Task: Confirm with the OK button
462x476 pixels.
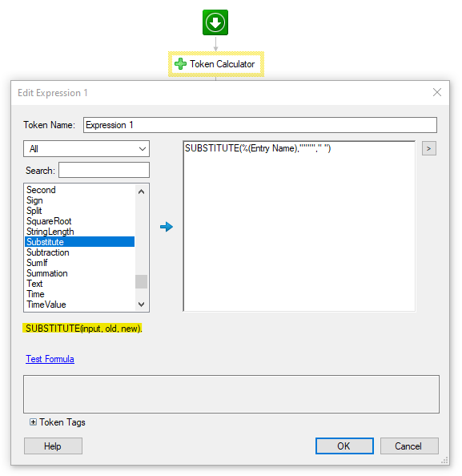Action: [344, 446]
